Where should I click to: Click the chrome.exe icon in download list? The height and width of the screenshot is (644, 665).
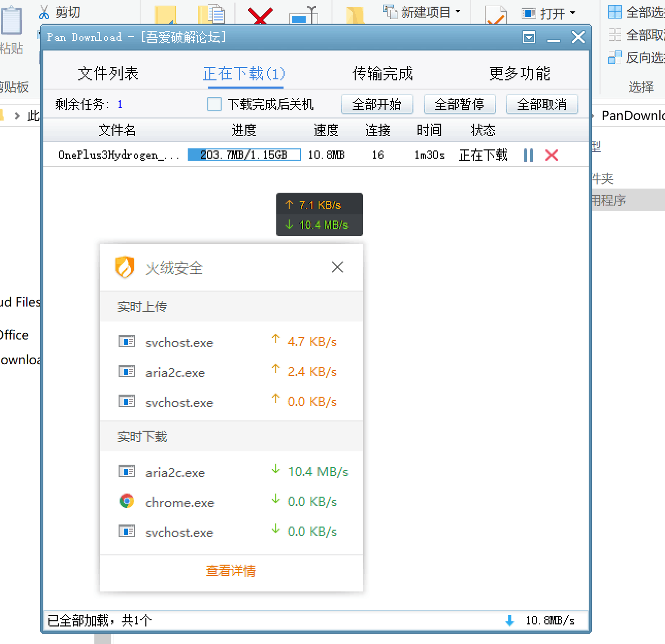click(x=127, y=501)
